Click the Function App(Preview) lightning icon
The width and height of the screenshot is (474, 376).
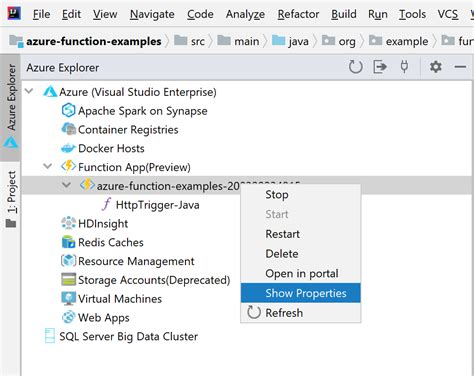(68, 166)
